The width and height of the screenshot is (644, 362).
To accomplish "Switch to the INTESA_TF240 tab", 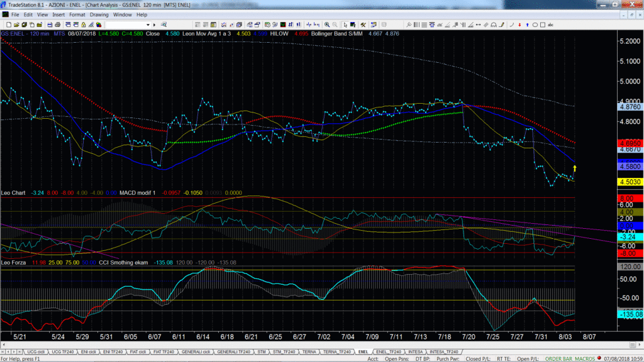I will coord(443,352).
